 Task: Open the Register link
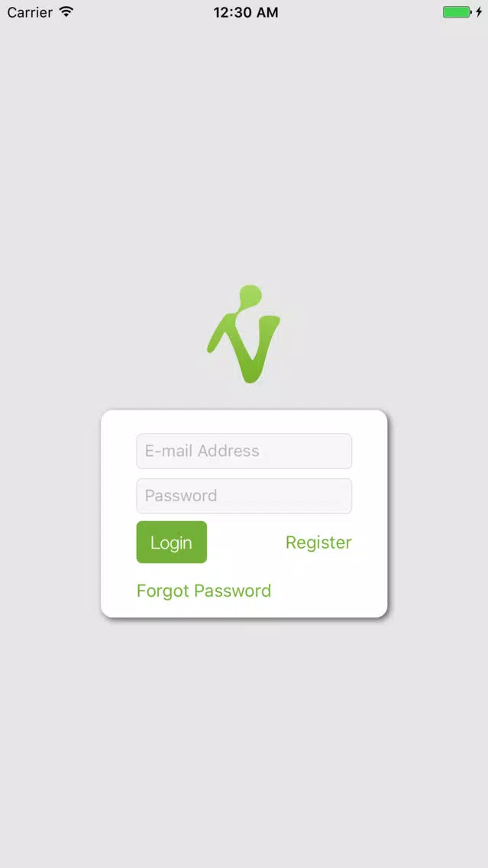[x=318, y=542]
